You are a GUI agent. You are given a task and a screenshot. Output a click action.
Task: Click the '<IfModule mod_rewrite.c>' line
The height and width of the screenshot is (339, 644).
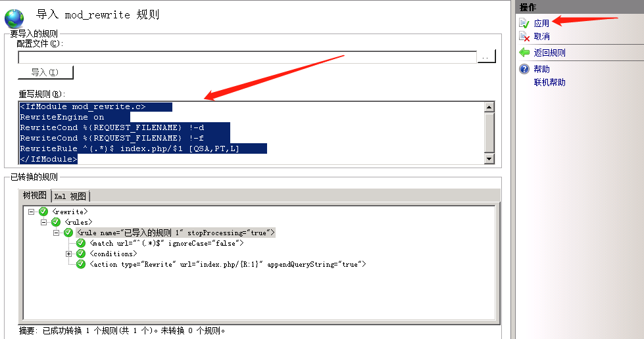point(83,106)
